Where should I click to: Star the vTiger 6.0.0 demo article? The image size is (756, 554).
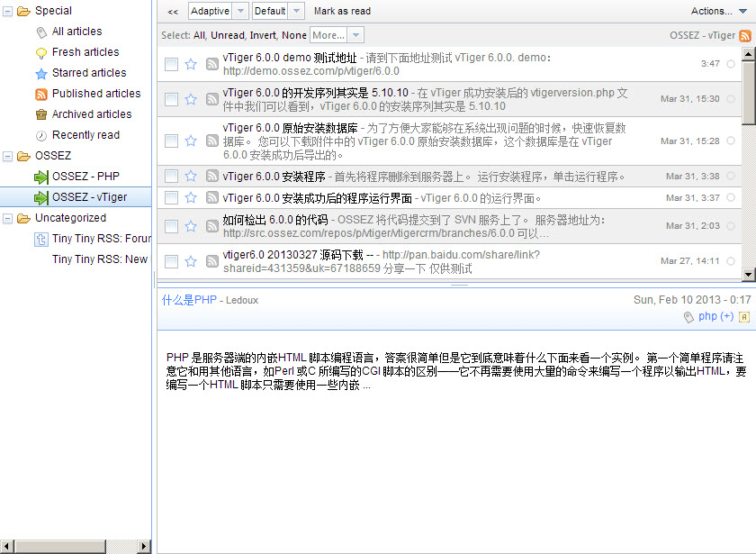[191, 64]
